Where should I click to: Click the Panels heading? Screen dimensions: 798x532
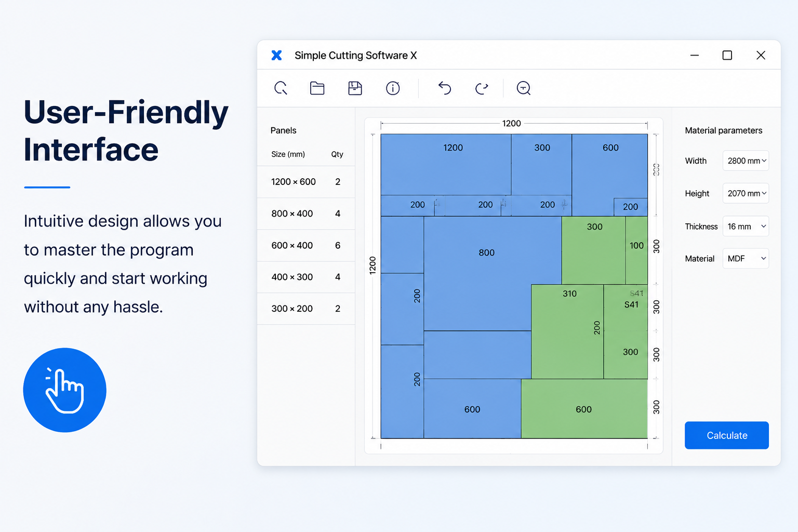(x=283, y=130)
